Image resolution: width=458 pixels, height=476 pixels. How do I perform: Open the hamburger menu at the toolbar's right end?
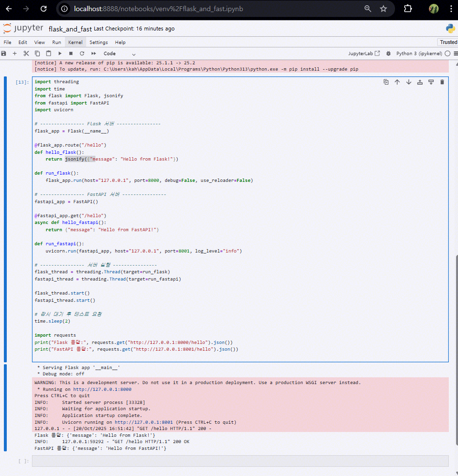pyautogui.click(x=456, y=53)
